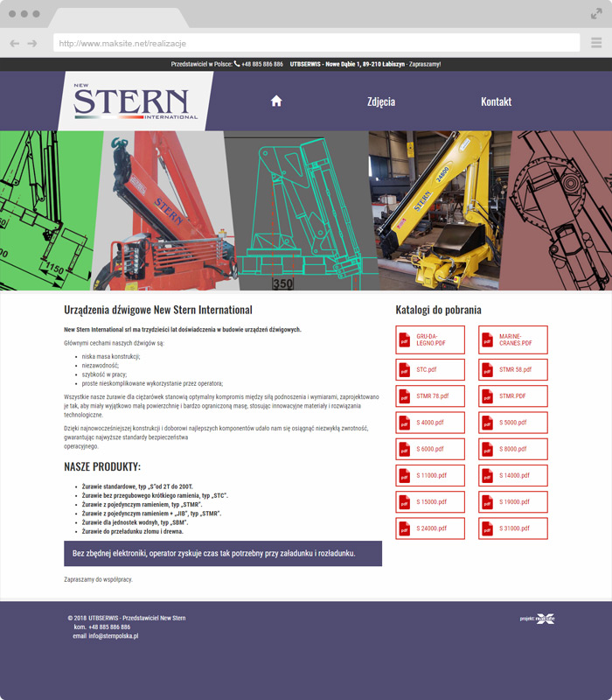Open the S 6000.pdf text link
The width and height of the screenshot is (612, 700).
tap(430, 449)
